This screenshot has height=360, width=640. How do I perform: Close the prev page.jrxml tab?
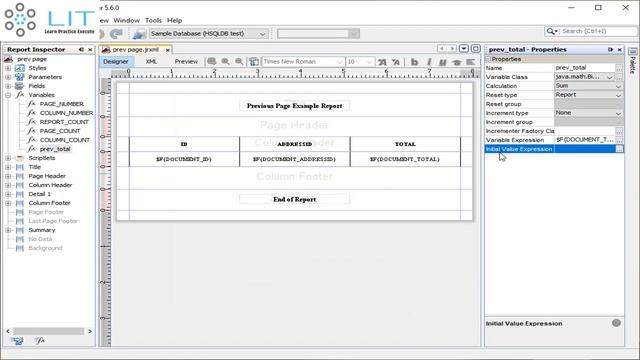pyautogui.click(x=167, y=50)
